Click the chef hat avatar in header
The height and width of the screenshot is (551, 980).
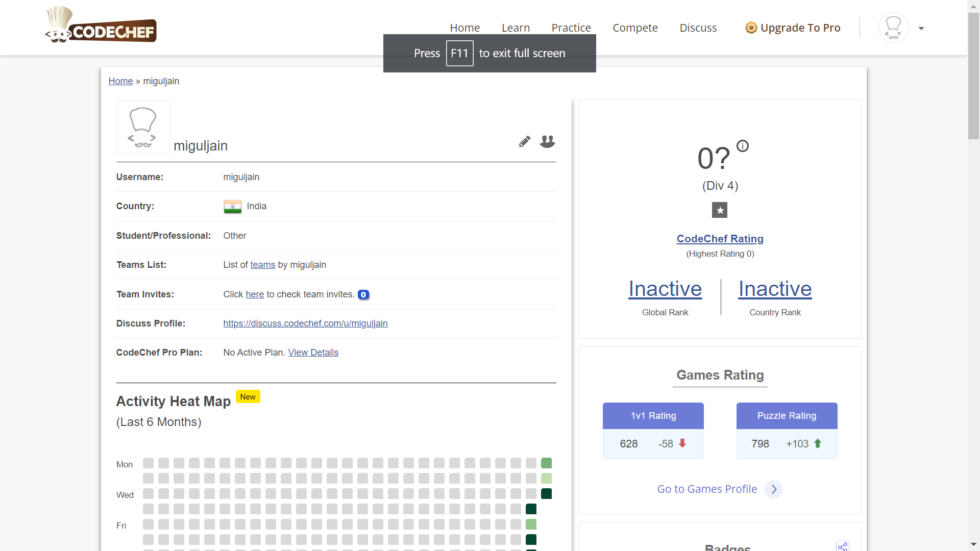click(x=893, y=28)
